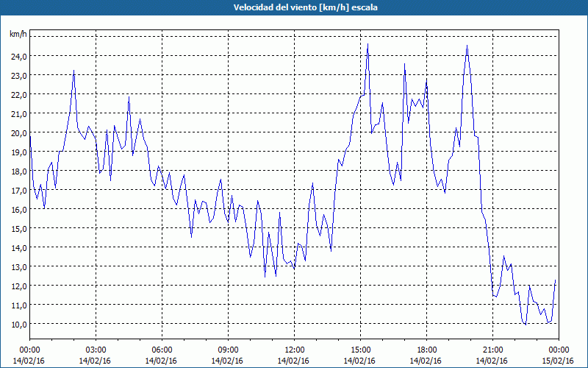
Task: Click the 03:00 time axis label
Action: point(96,350)
